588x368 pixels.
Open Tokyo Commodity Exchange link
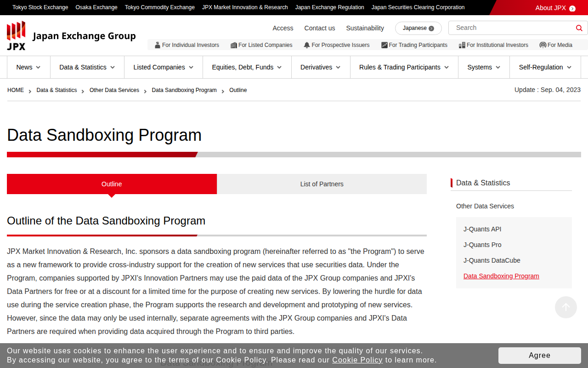pyautogui.click(x=160, y=7)
